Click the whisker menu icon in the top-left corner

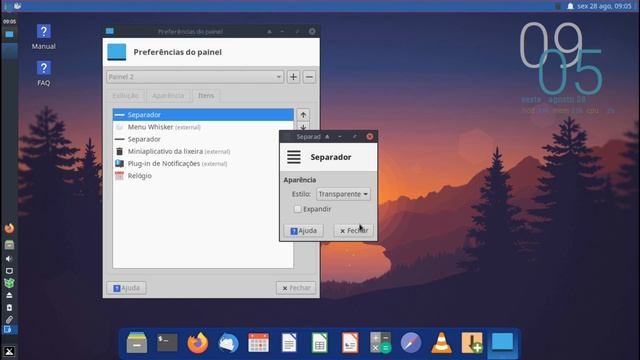(x=18, y=6)
